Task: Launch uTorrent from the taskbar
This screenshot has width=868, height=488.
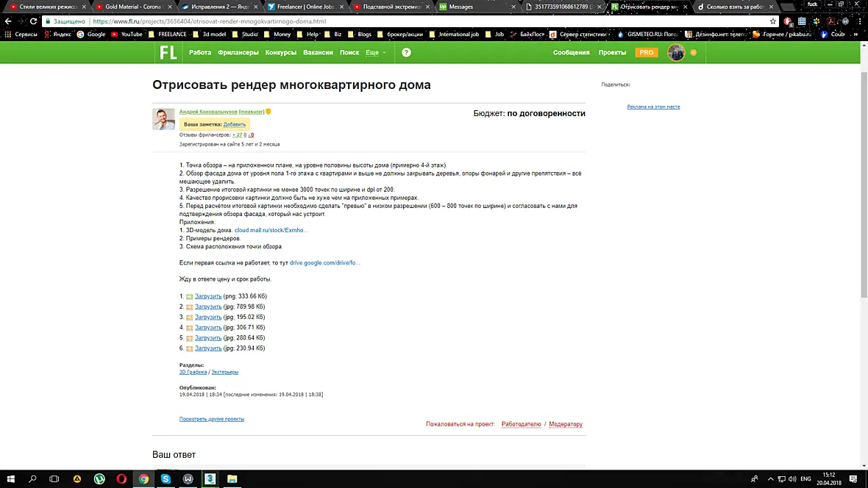Action: click(x=99, y=478)
